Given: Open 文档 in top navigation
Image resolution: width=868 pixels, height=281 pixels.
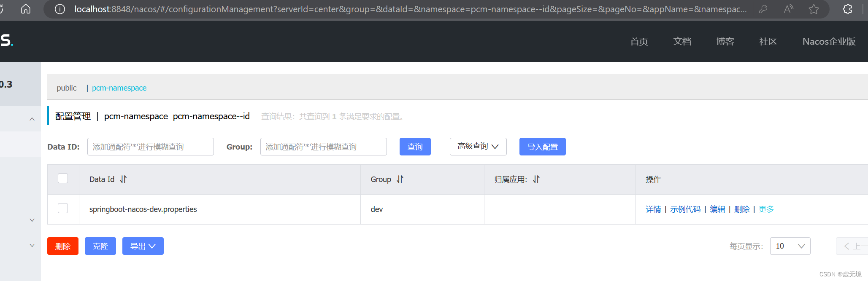Looking at the screenshot, I should 682,42.
